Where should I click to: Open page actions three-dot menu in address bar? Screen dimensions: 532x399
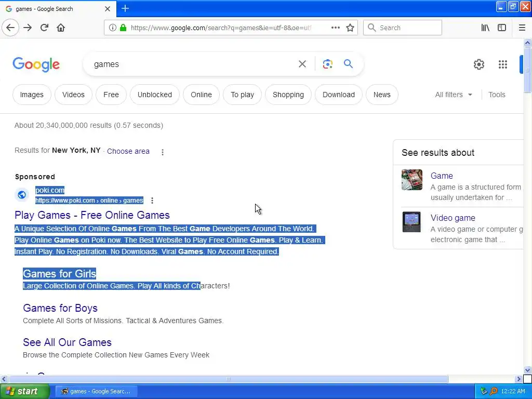[335, 28]
